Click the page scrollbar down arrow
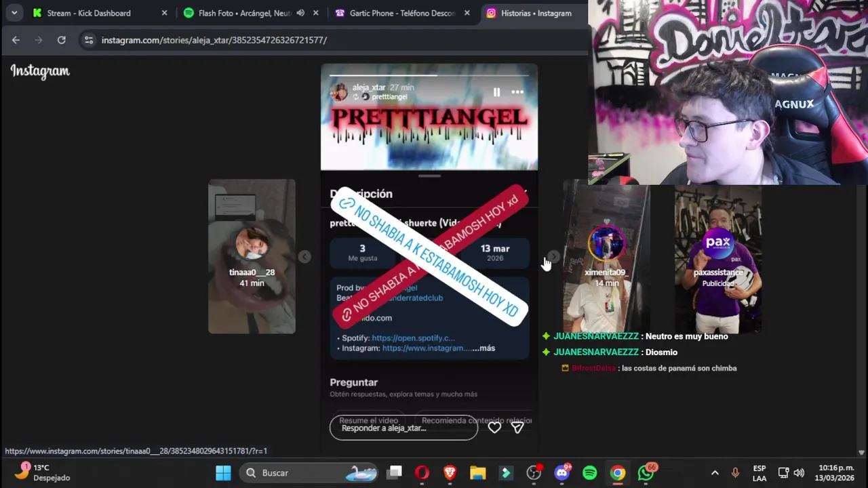868x488 pixels. (x=861, y=452)
